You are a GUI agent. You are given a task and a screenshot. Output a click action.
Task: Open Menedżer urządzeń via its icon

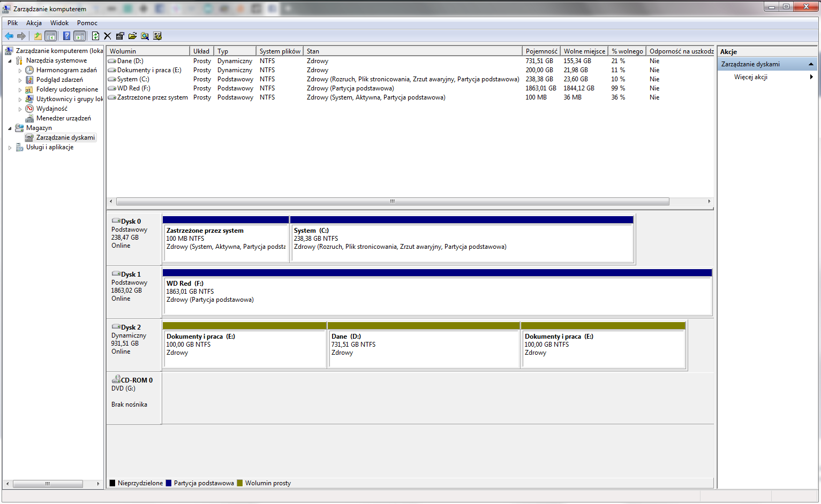click(29, 118)
